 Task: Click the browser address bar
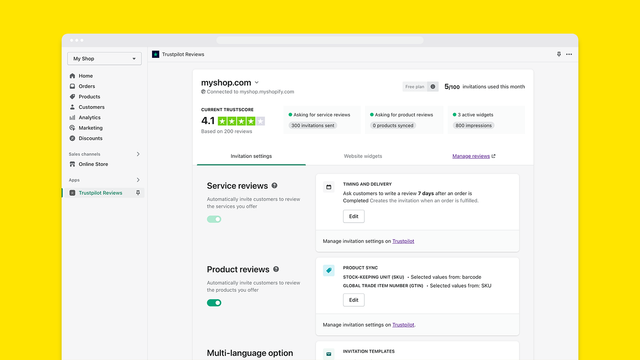pyautogui.click(x=320, y=40)
